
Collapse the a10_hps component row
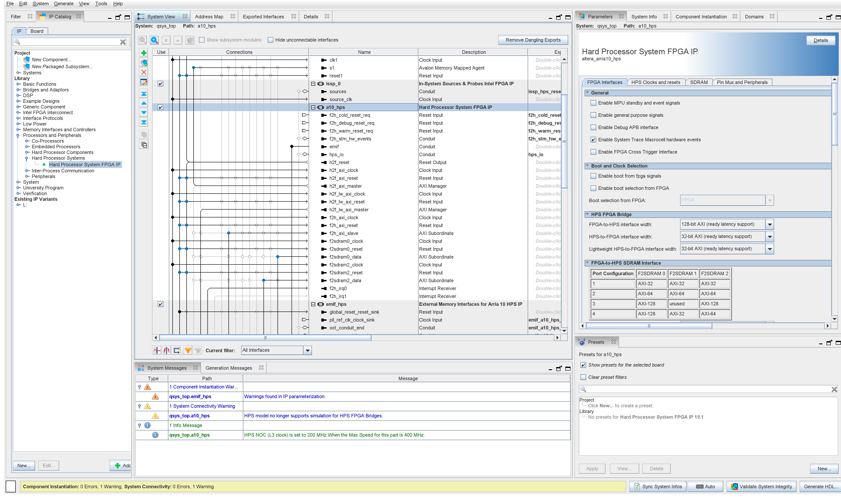[313, 107]
